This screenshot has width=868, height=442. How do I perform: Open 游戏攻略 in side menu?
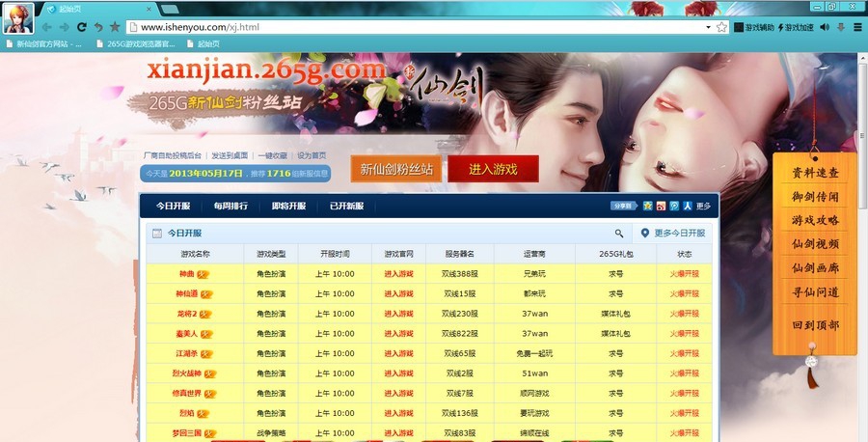tap(815, 220)
